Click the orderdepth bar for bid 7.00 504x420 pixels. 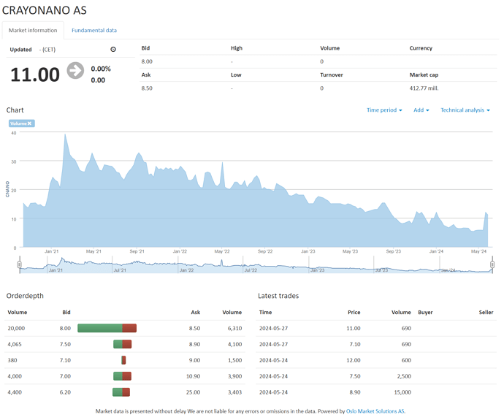tap(122, 376)
